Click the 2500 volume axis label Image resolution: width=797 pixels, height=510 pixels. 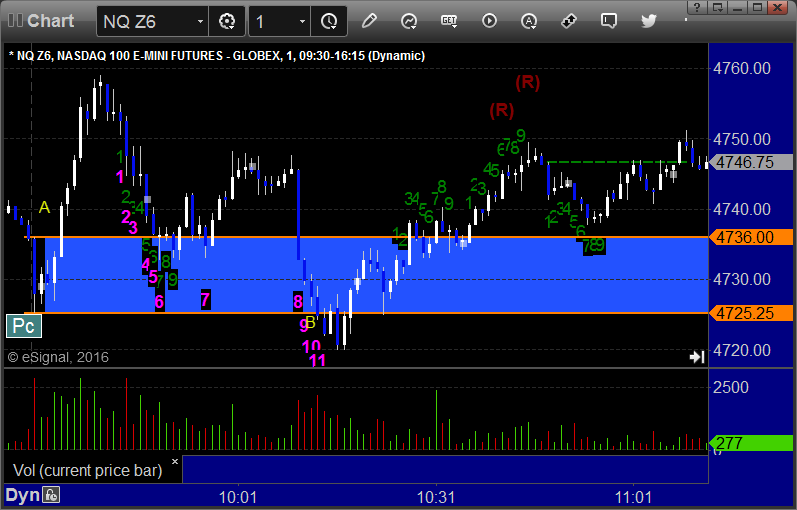click(x=730, y=387)
